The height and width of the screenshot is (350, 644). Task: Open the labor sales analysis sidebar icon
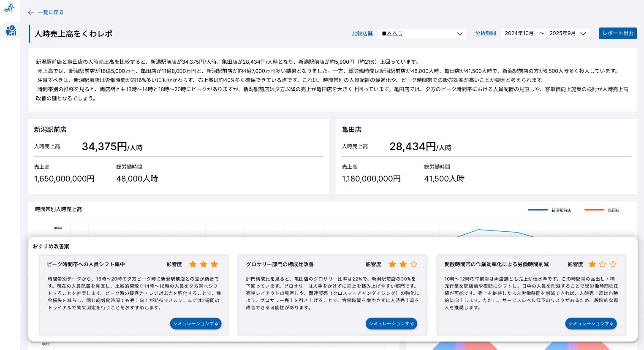coord(11,30)
